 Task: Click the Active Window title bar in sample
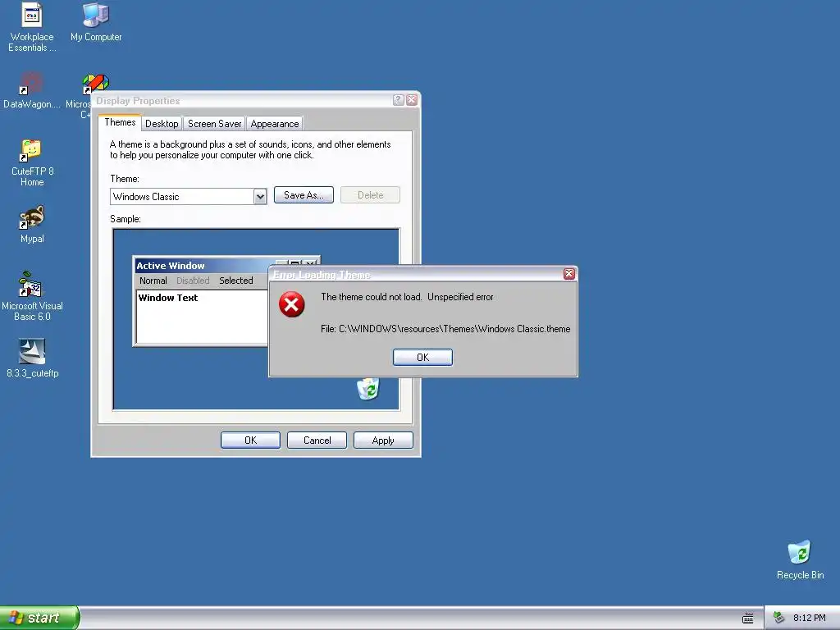click(203, 265)
